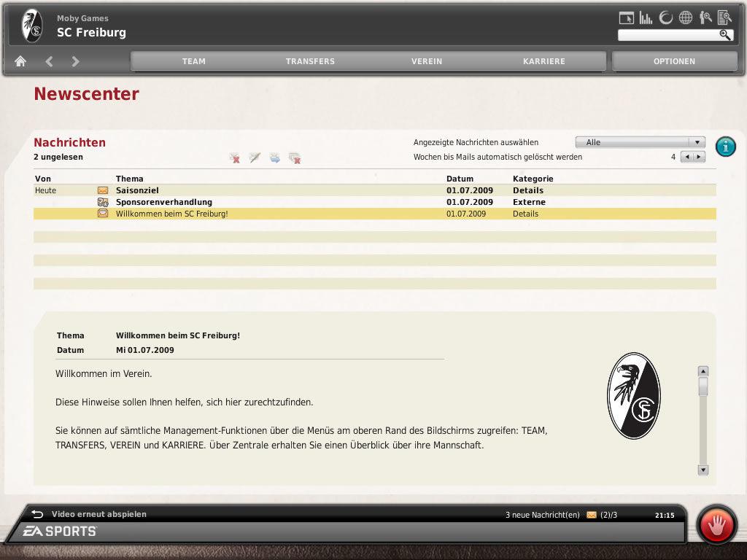Delete the selected message icon

[x=234, y=157]
